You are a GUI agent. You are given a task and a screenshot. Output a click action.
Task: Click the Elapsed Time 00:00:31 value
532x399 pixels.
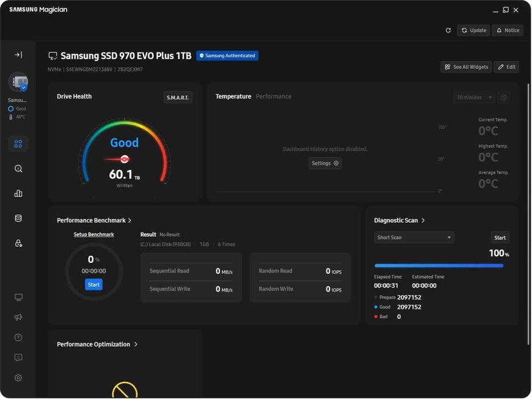click(386, 286)
